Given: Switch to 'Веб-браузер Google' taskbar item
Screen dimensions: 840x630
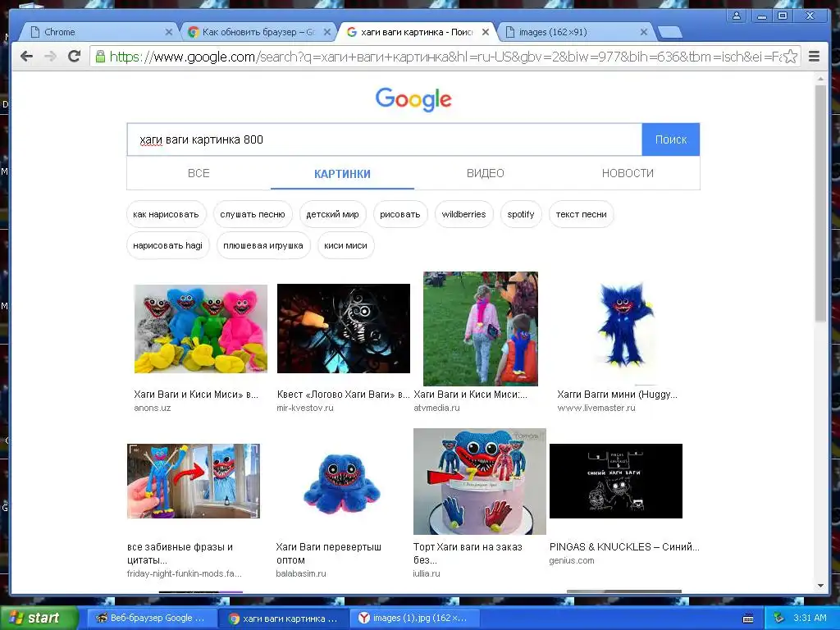Looking at the screenshot, I should point(151,619).
